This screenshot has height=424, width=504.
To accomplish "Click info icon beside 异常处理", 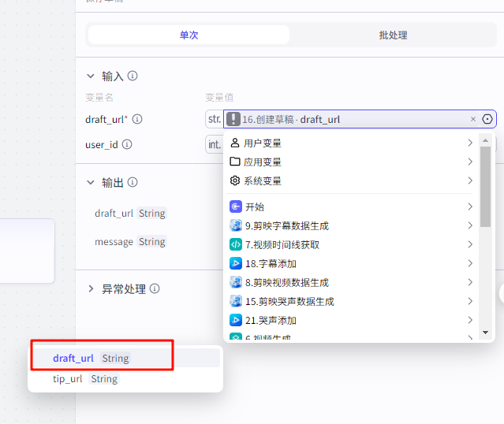I will (155, 288).
